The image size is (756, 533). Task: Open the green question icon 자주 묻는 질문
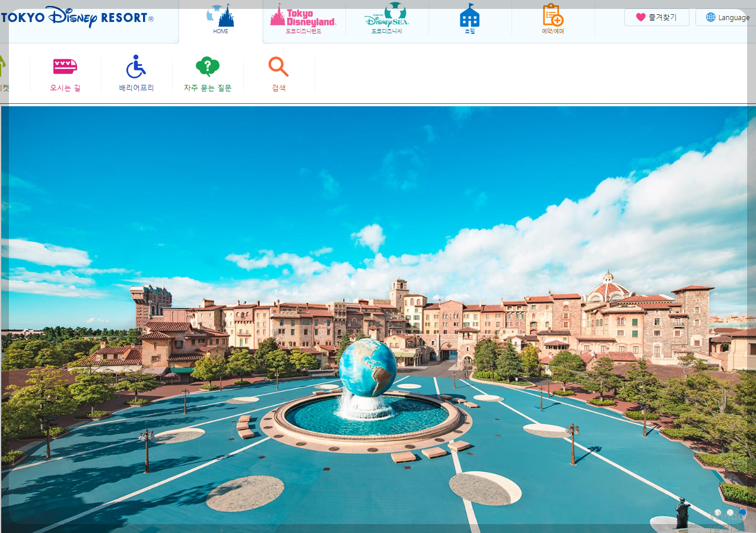(x=208, y=74)
